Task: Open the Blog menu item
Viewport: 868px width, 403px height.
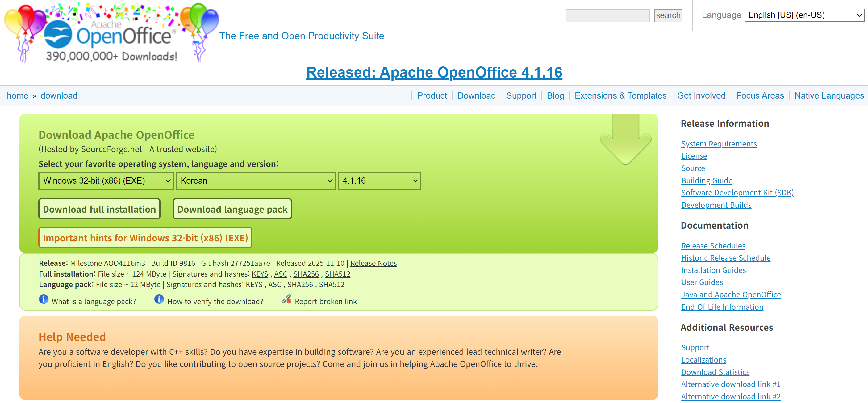Action: [555, 96]
